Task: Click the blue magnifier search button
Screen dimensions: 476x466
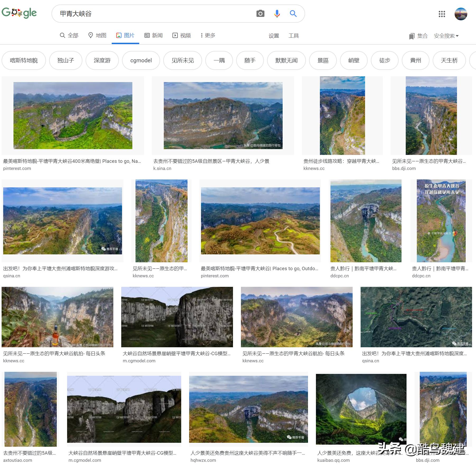Action: 293,14
